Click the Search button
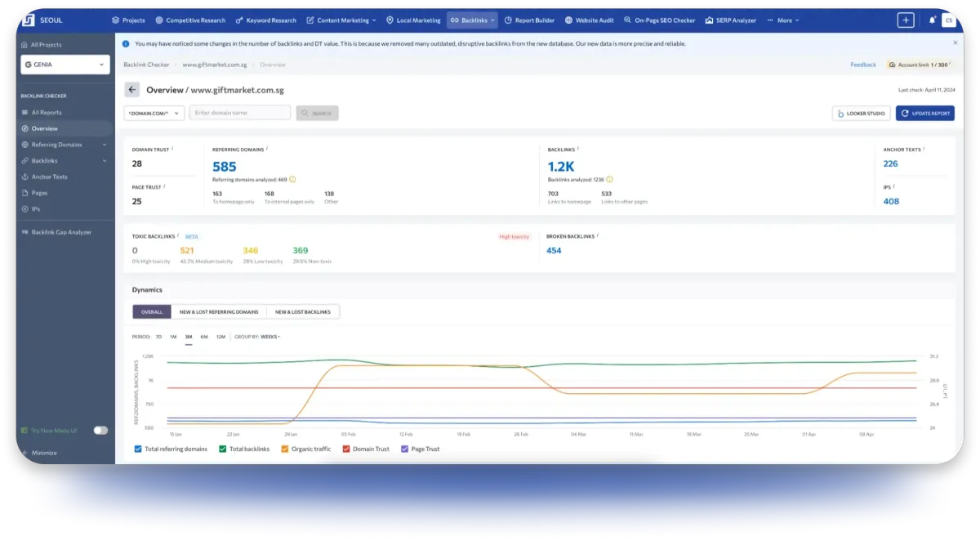980x541 pixels. (318, 113)
